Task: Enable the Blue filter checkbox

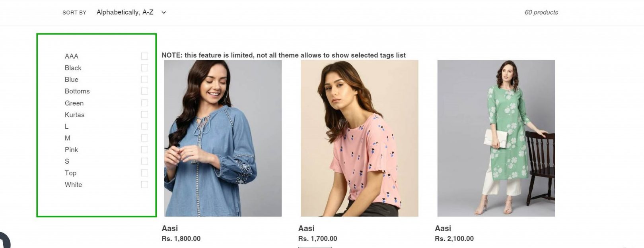Action: click(144, 79)
